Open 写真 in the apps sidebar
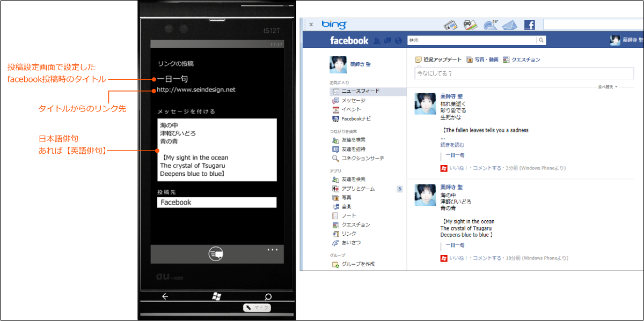Viewport: 644px width, 321px height. pos(342,198)
